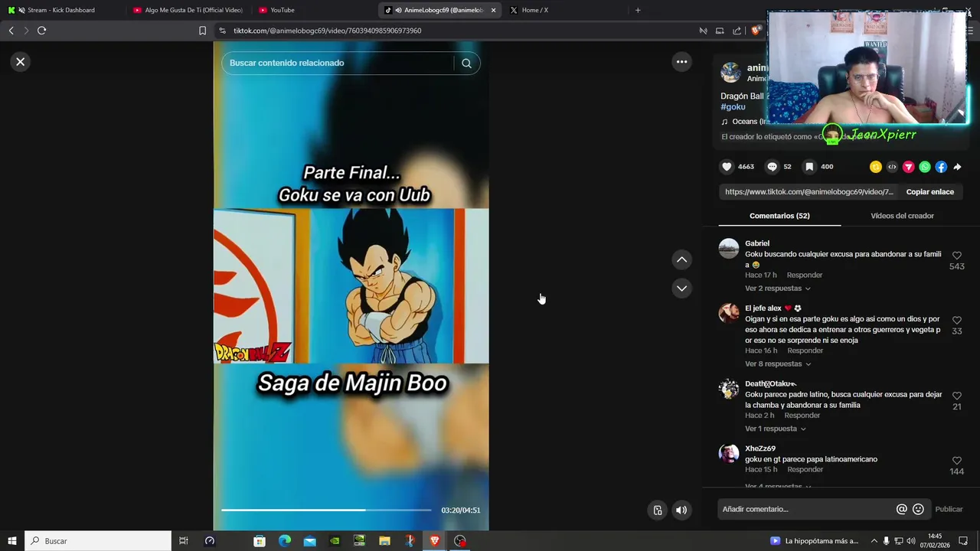Reply to El jefe alex's comment
Image resolution: width=980 pixels, height=551 pixels.
tap(805, 351)
